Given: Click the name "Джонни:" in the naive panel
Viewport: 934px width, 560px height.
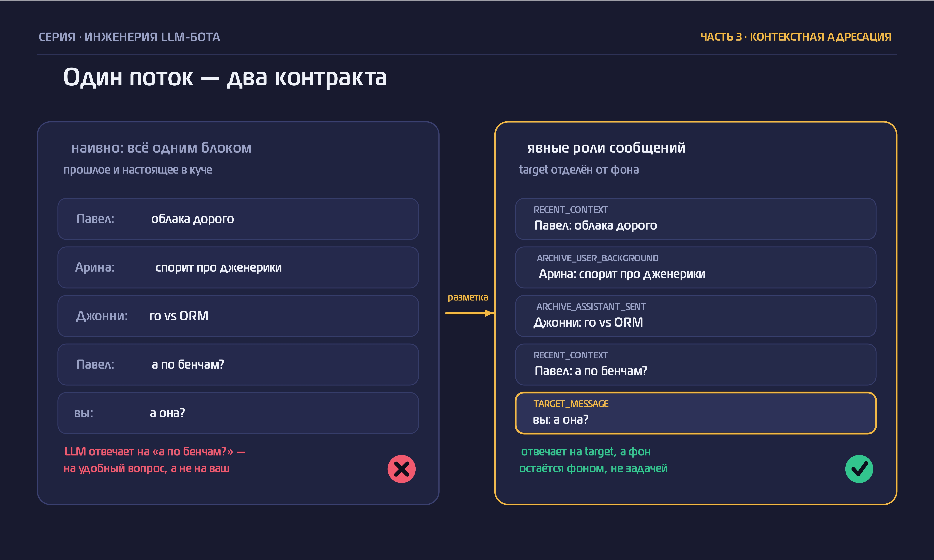Looking at the screenshot, I should click(102, 316).
